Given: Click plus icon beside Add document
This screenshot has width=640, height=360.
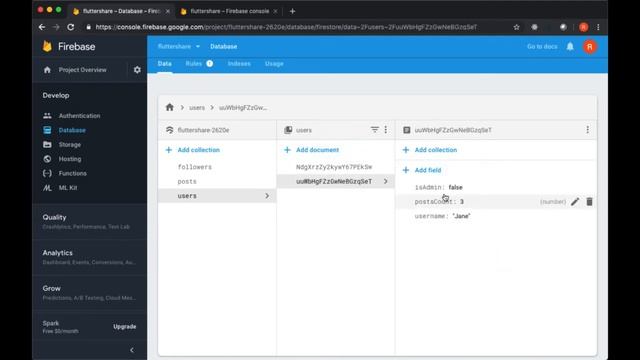Looking at the screenshot, I should (287, 150).
